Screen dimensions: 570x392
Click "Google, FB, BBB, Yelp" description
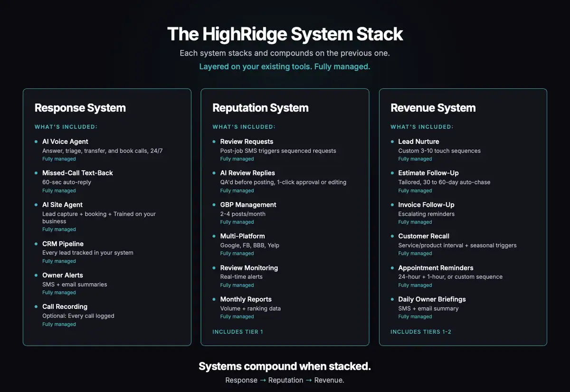click(x=250, y=245)
